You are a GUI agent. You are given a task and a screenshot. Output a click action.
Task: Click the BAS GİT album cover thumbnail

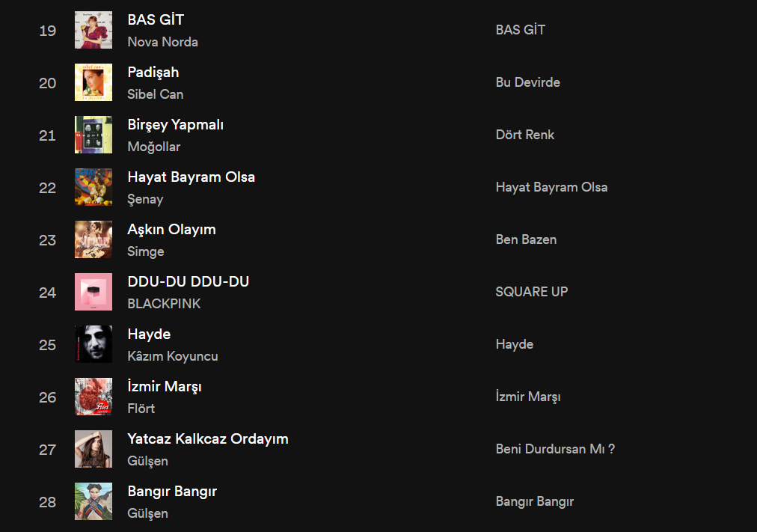pyautogui.click(x=94, y=30)
